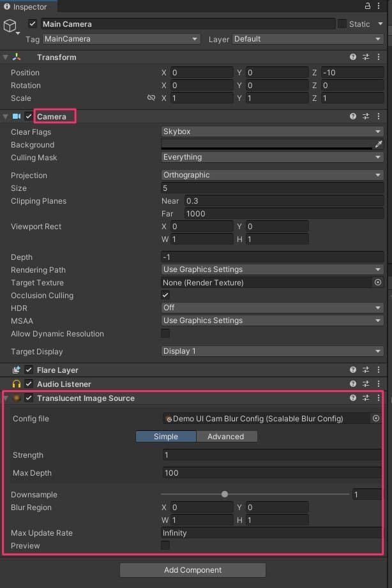Viewport: 392px width, 588px height.
Task: Click the Background color eyedropper icon
Action: 379,144
